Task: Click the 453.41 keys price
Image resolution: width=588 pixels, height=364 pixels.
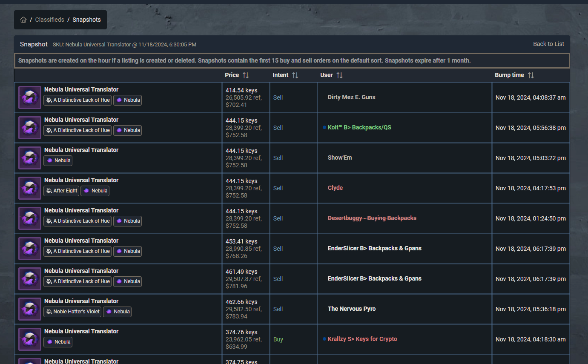Action: [x=241, y=241]
